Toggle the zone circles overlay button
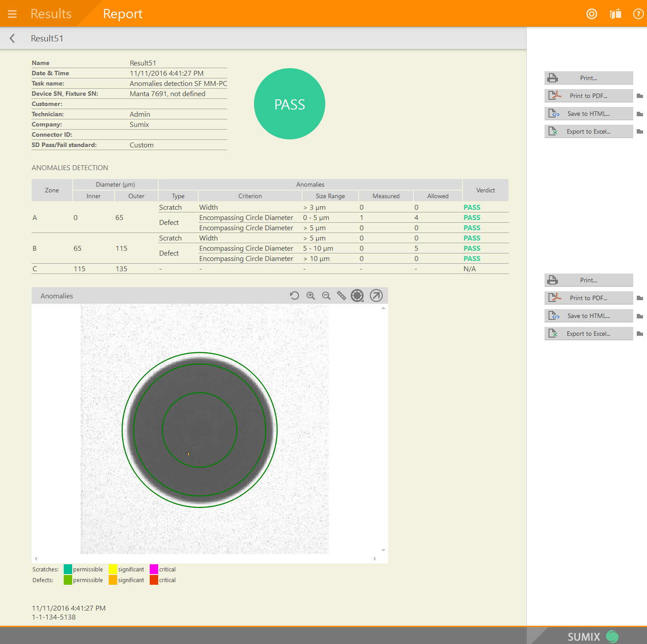The height and width of the screenshot is (644, 647). (x=357, y=296)
